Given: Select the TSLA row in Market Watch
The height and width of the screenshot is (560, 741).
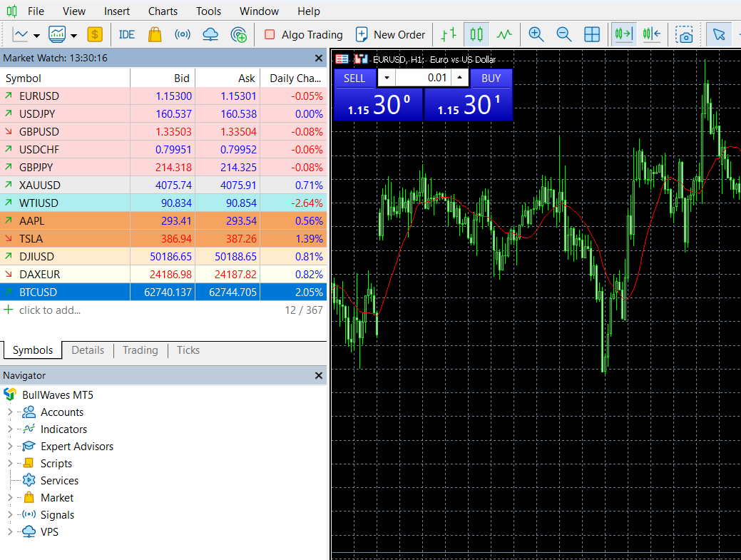Looking at the screenshot, I should click(163, 239).
